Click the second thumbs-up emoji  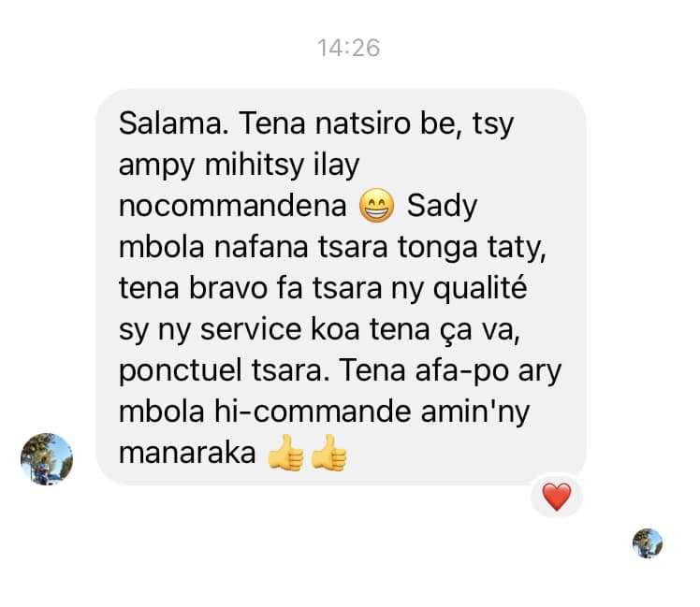(x=328, y=453)
